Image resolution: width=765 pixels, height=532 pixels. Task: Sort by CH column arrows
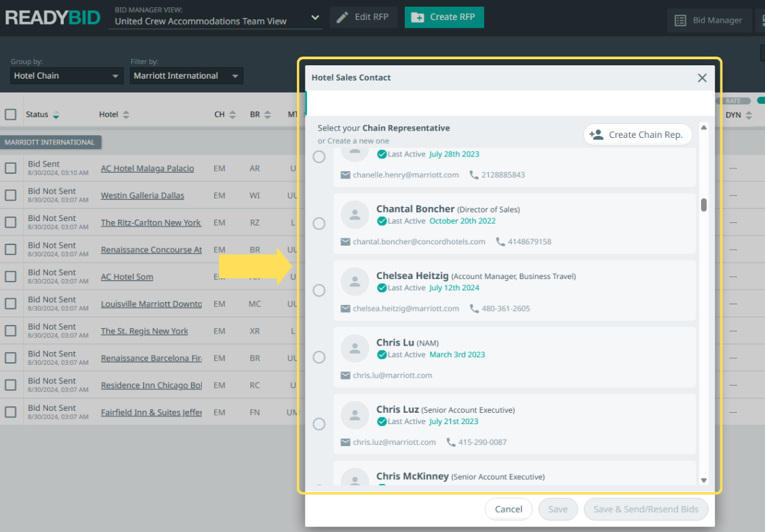(232, 115)
